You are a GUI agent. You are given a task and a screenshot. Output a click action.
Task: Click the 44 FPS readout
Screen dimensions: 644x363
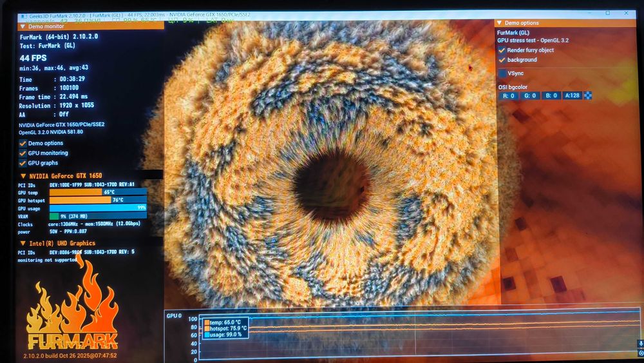pyautogui.click(x=33, y=58)
